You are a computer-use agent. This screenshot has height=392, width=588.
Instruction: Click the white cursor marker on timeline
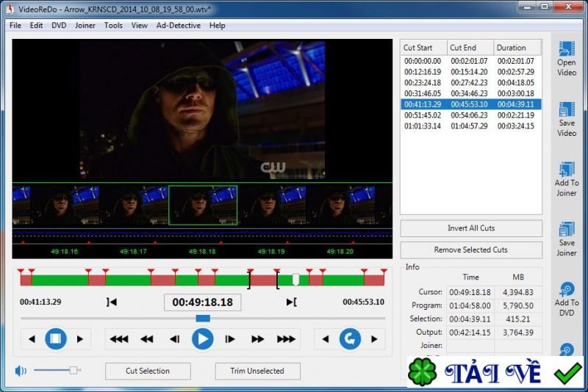pyautogui.click(x=295, y=279)
